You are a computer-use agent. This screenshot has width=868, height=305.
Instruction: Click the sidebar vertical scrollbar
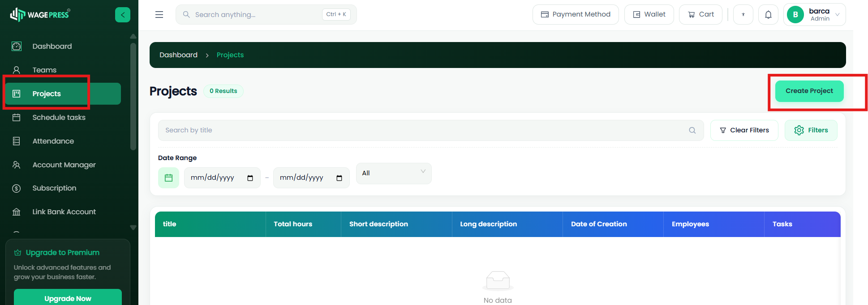pos(133,97)
